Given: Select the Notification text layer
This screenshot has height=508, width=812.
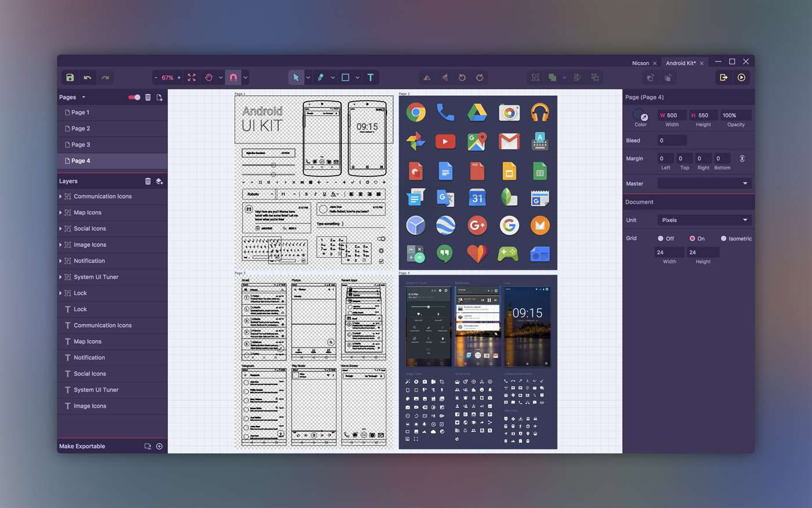Looking at the screenshot, I should [112, 358].
